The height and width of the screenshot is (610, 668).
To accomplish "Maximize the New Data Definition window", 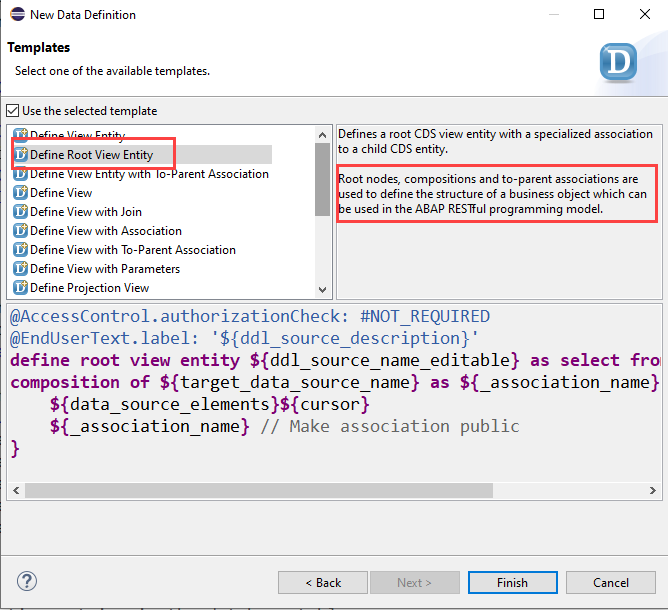I will pyautogui.click(x=599, y=14).
